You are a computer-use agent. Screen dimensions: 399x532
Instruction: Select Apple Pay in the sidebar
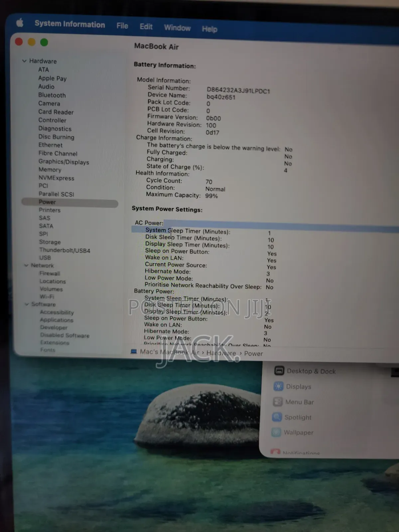[x=53, y=78]
